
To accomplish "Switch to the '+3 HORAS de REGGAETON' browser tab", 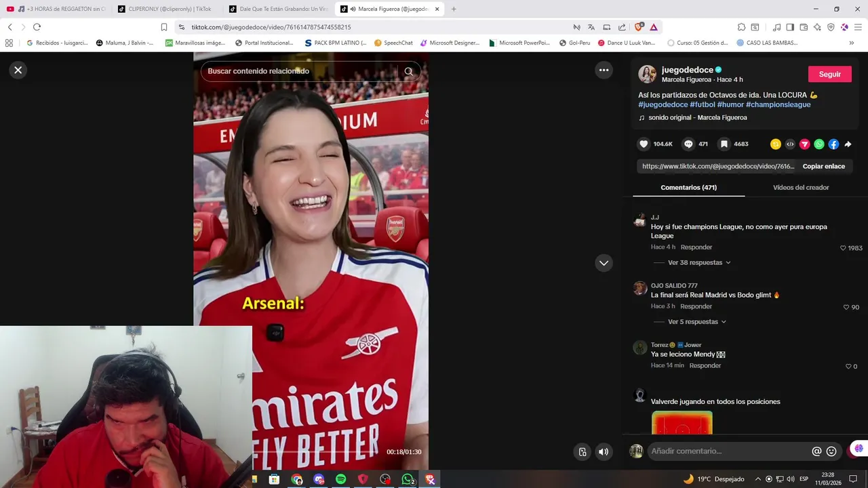I will 56,9.
